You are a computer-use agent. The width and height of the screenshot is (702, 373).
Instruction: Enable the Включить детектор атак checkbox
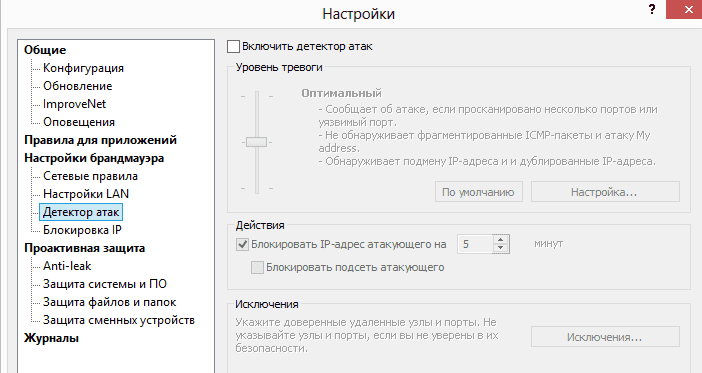point(233,47)
